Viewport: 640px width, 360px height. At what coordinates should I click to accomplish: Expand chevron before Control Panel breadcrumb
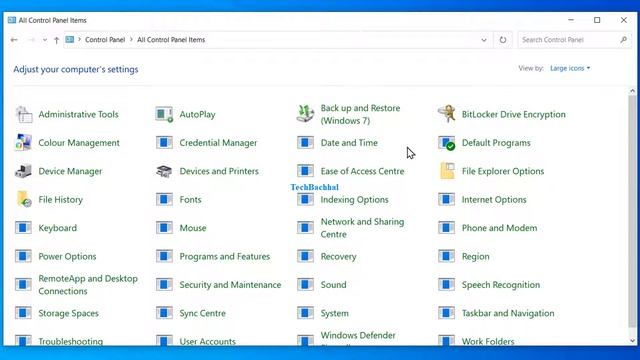tap(80, 40)
